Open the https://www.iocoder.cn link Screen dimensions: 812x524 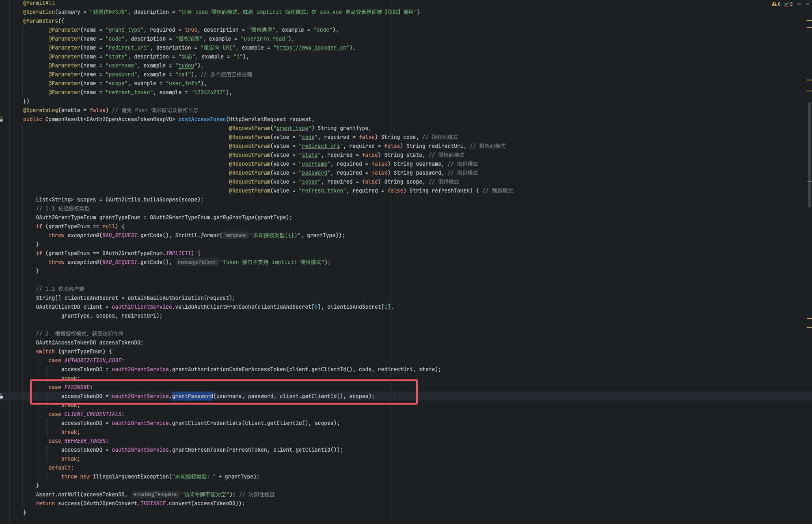click(x=311, y=48)
